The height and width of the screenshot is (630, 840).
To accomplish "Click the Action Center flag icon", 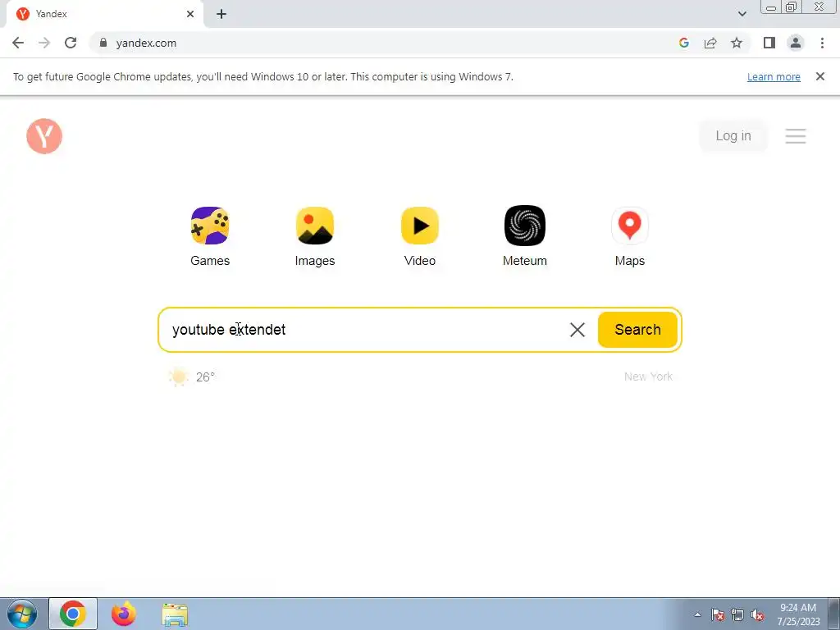I will tap(718, 614).
